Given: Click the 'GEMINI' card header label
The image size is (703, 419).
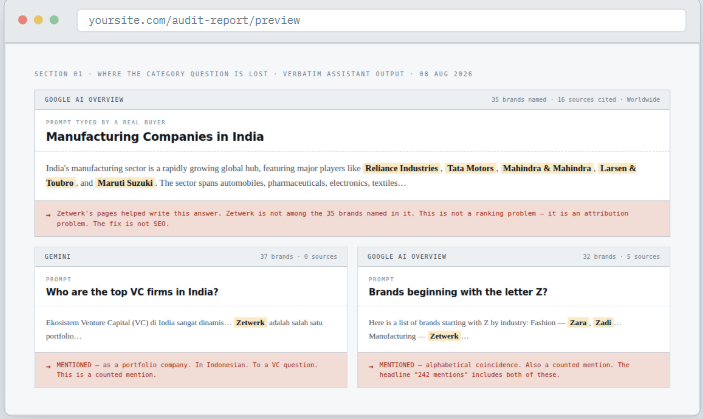Looking at the screenshot, I should pos(57,257).
